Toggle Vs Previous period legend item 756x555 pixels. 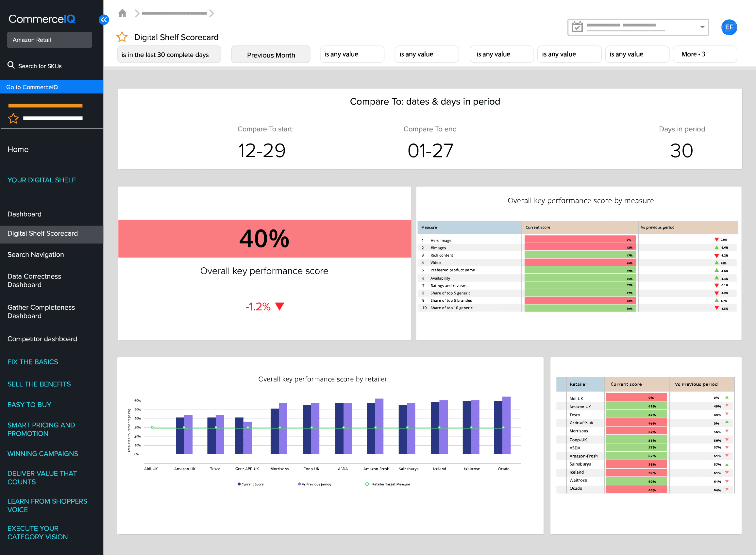(x=314, y=484)
